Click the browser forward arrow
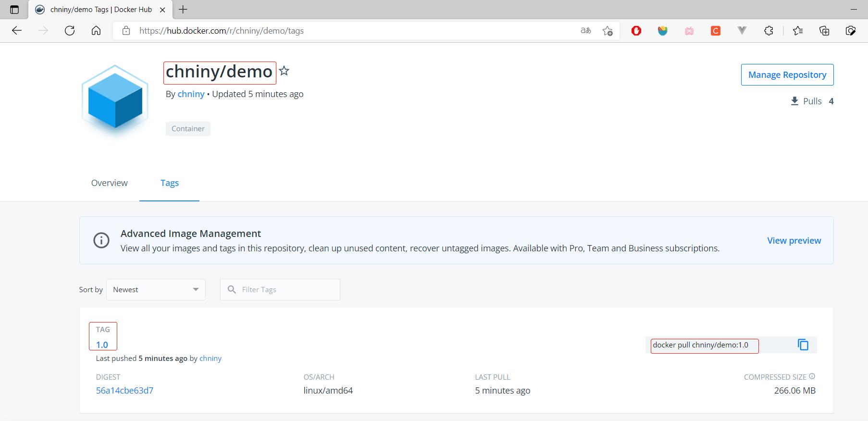 pos(43,31)
